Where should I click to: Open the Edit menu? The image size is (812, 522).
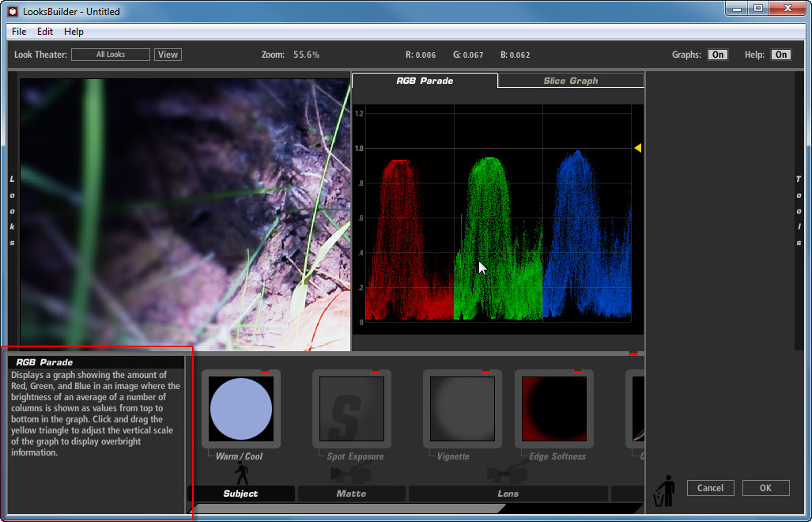[45, 32]
